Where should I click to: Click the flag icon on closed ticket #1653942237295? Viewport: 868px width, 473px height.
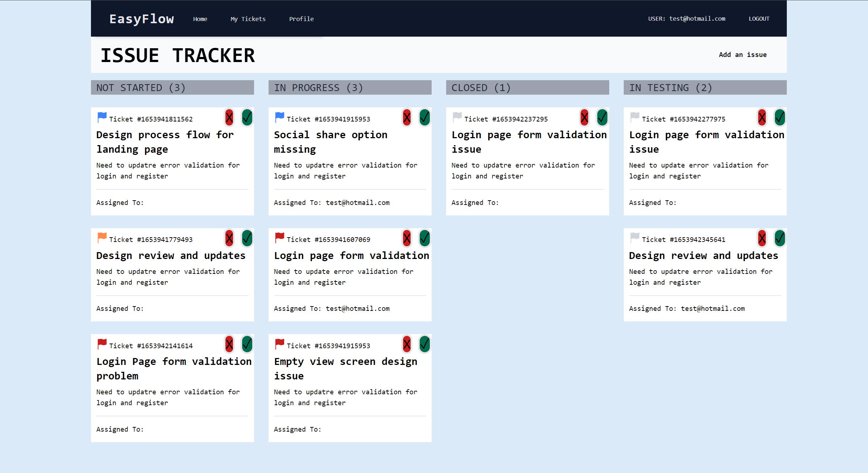[457, 117]
